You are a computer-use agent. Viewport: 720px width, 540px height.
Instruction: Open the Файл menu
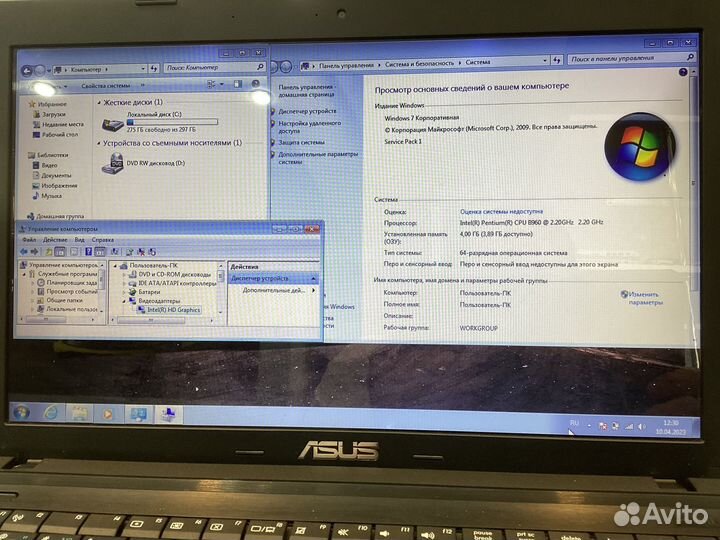click(29, 240)
